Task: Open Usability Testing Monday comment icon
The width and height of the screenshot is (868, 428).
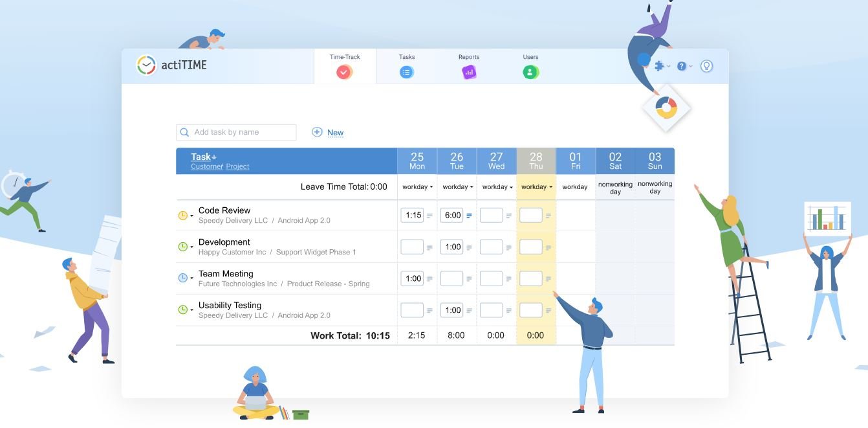Action: (429, 311)
